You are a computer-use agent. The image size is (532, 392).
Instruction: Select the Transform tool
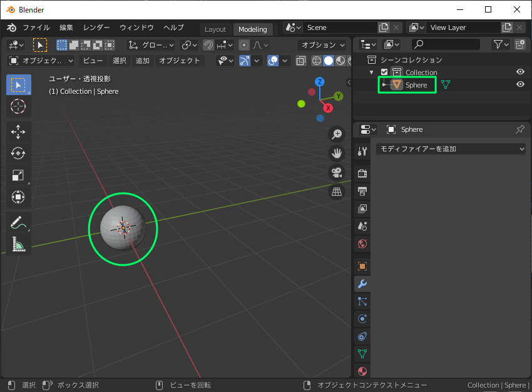pyautogui.click(x=18, y=197)
